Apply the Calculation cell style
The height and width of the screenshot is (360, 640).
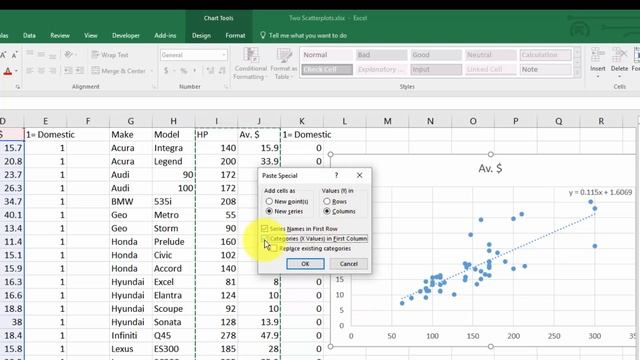click(x=545, y=55)
